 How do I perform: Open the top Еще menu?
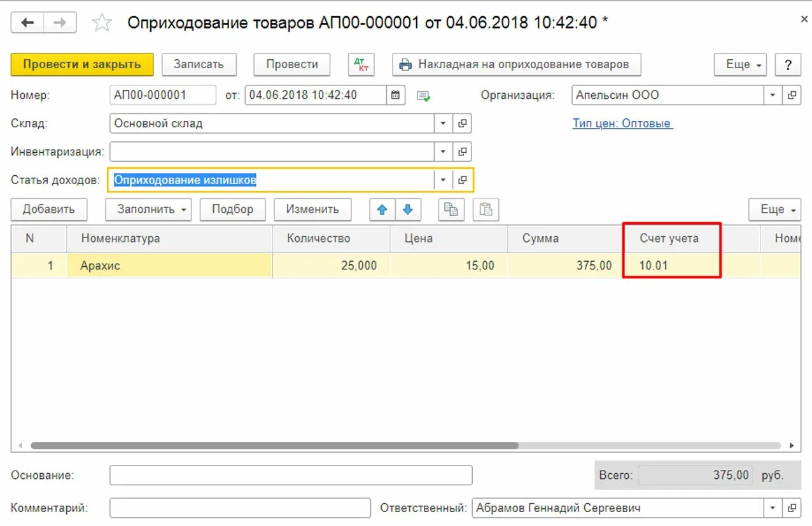(x=740, y=64)
